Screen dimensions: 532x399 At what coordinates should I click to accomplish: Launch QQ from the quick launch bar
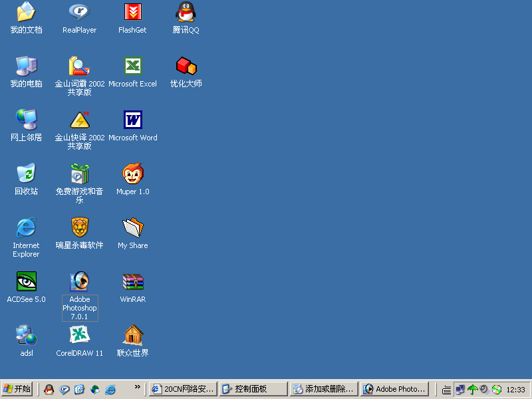(x=49, y=389)
